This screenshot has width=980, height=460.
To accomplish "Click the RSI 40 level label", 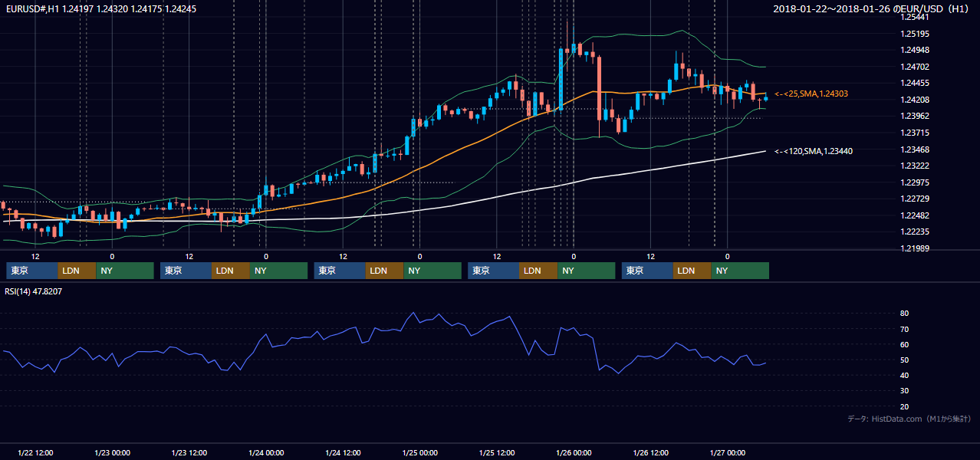I will pos(905,375).
